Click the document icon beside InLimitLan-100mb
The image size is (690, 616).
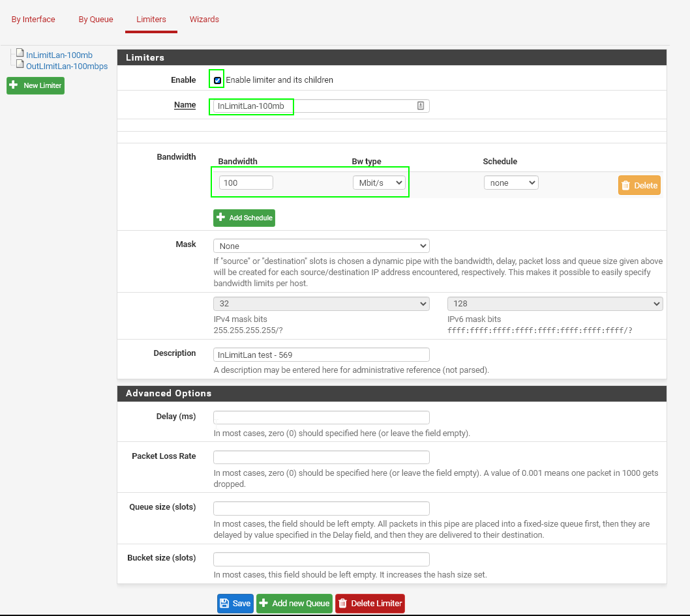20,53
